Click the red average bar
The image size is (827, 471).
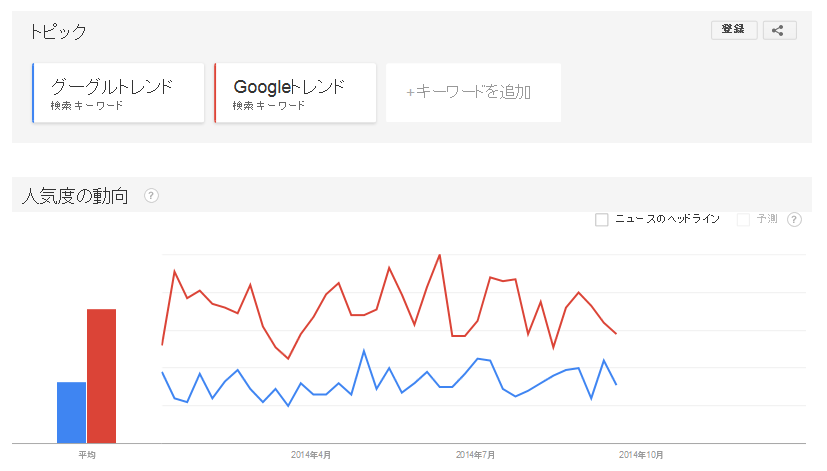coord(101,376)
